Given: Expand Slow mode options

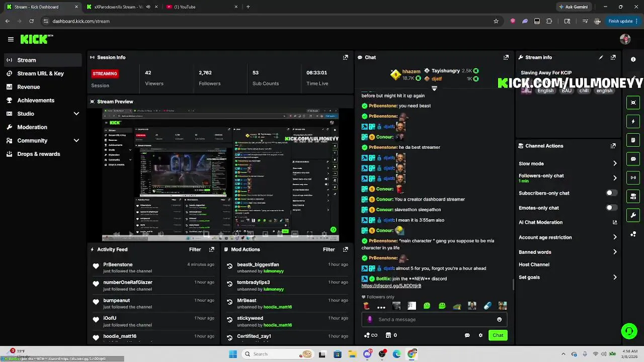Looking at the screenshot, I should [x=615, y=163].
